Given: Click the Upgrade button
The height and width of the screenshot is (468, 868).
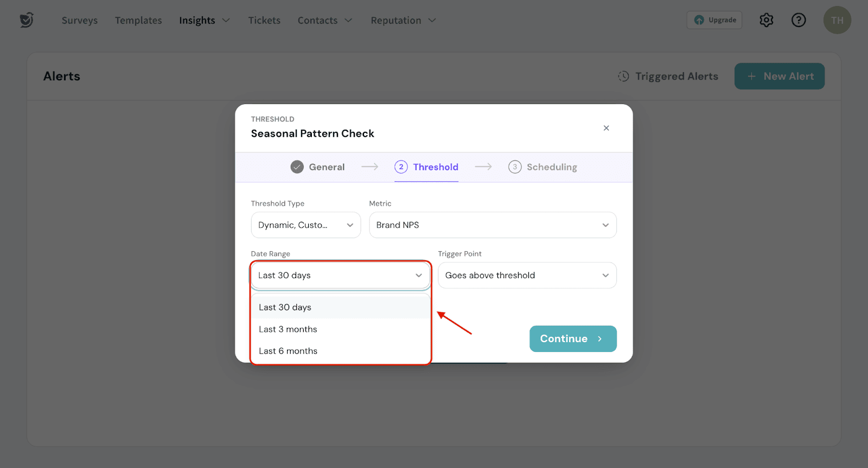Looking at the screenshot, I should [714, 20].
